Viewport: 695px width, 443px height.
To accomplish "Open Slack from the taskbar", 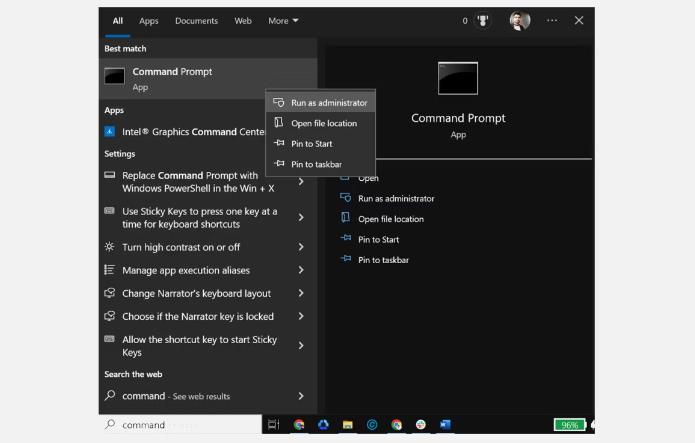I will click(x=421, y=425).
